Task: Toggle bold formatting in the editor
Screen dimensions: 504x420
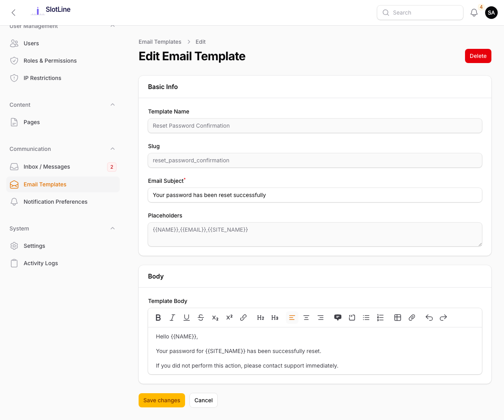Action: 158,318
